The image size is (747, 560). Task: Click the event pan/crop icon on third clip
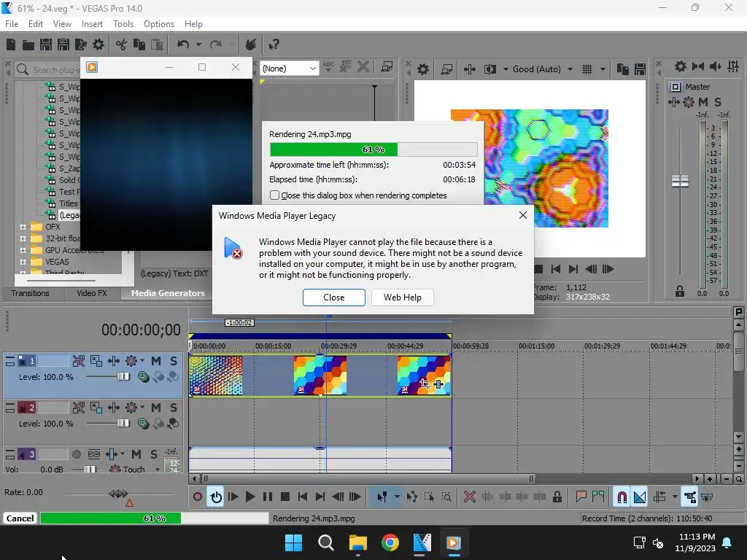tap(425, 384)
